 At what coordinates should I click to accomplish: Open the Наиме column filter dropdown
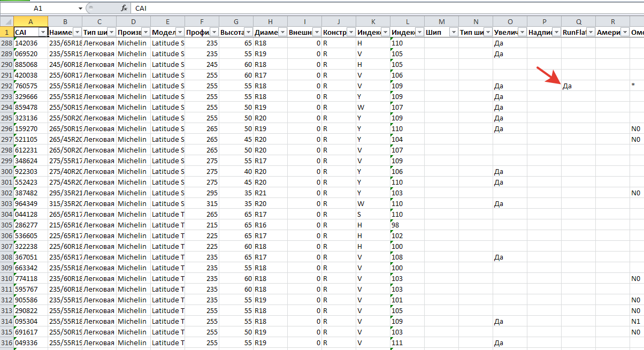(x=76, y=32)
